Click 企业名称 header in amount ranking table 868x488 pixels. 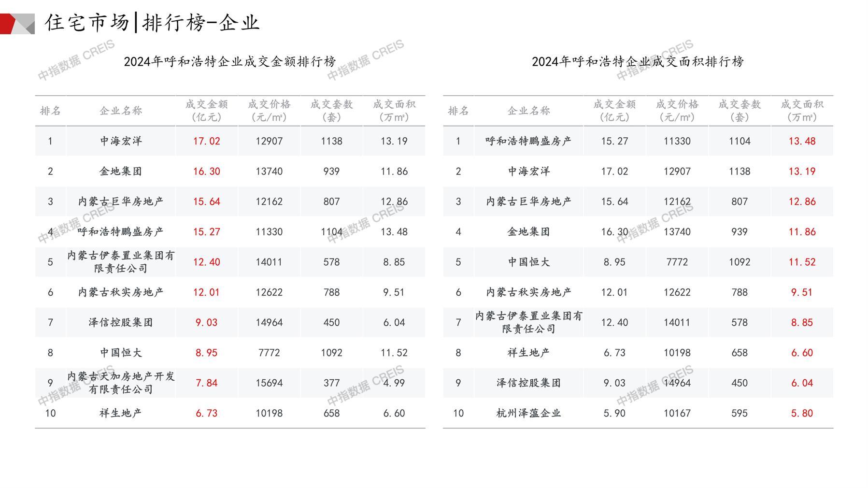(121, 111)
